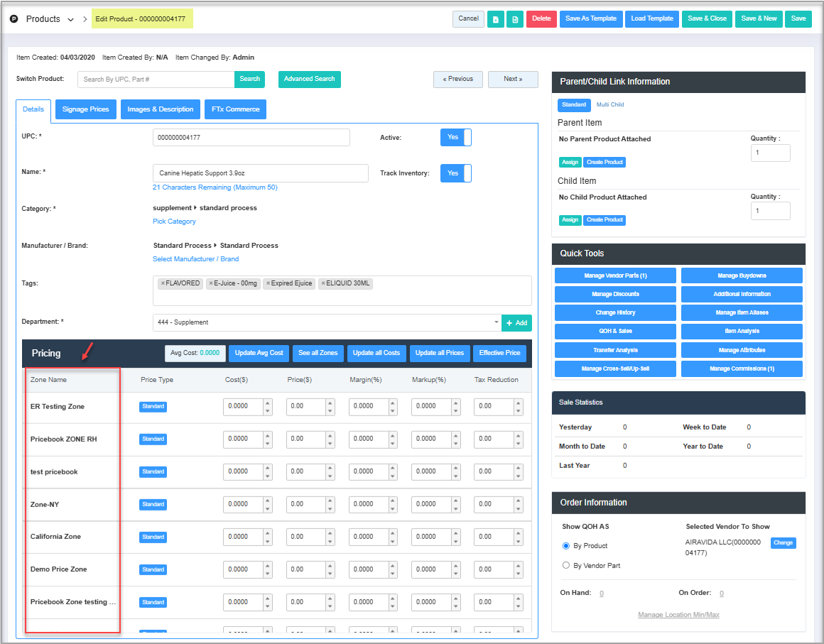Image resolution: width=824 pixels, height=644 pixels.
Task: Remove the ELIQUID 30ML tag
Action: point(324,283)
